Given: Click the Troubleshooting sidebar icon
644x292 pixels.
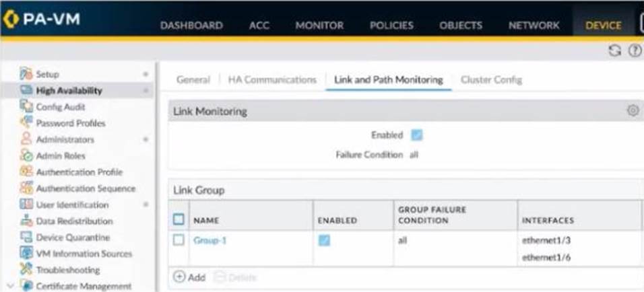Looking at the screenshot, I should coord(26,270).
